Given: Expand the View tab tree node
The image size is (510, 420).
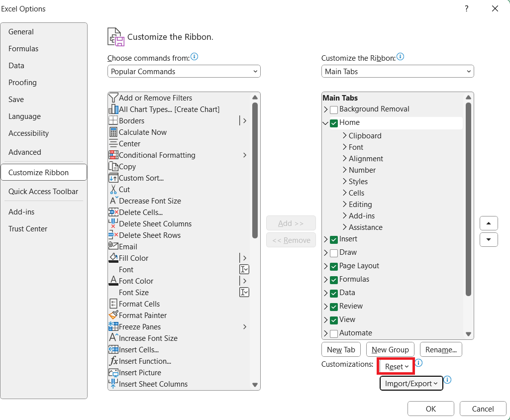Looking at the screenshot, I should click(325, 320).
